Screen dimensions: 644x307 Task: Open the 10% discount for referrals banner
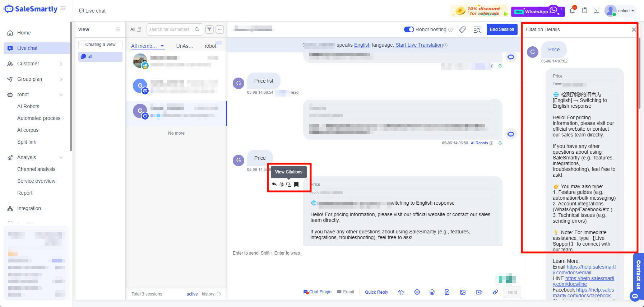pos(480,11)
